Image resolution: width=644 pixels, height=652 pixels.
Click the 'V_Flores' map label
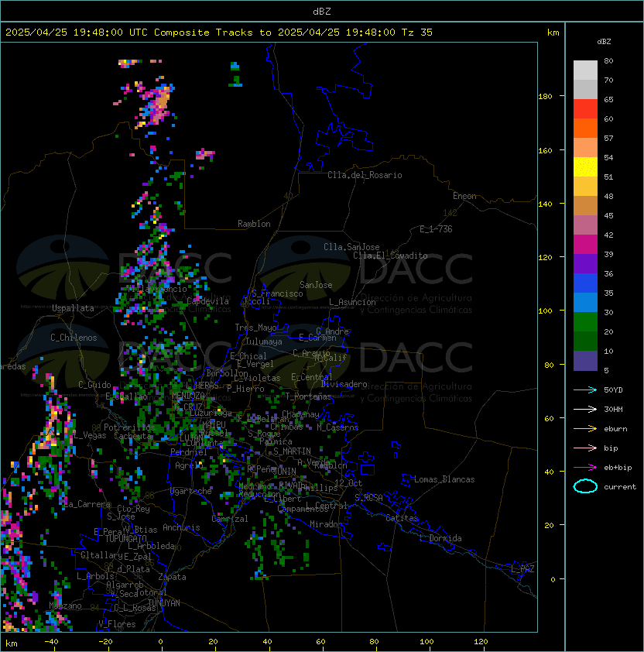pyautogui.click(x=117, y=624)
